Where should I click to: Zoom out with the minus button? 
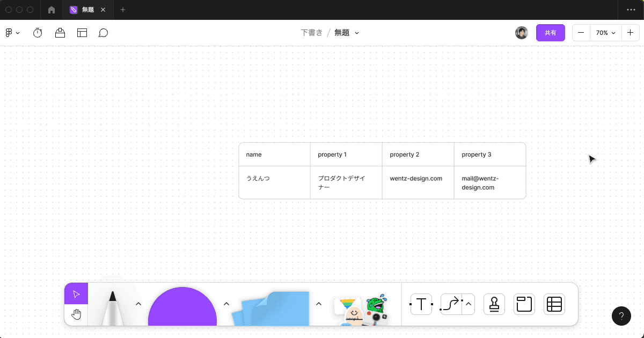coord(581,33)
